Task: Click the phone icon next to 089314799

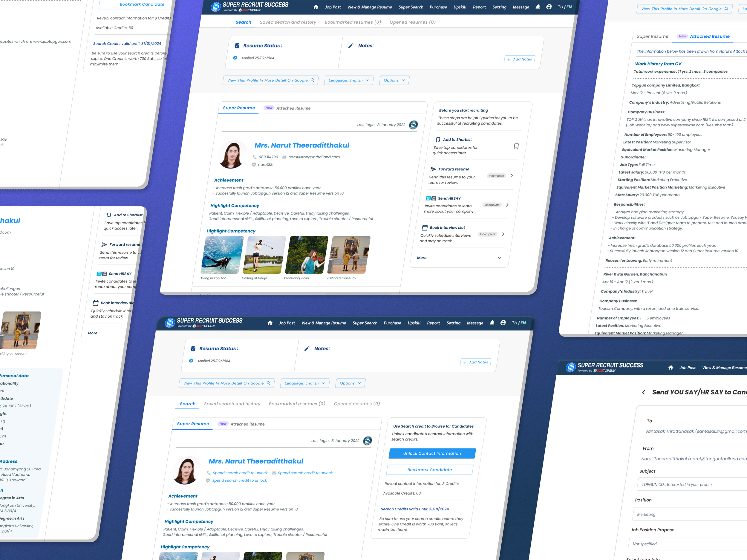Action: click(x=255, y=157)
